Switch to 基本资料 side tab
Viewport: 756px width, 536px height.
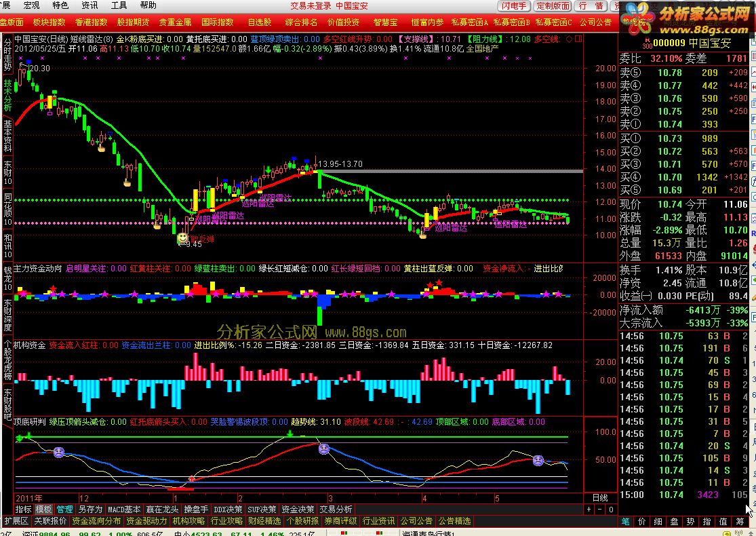pos(7,136)
